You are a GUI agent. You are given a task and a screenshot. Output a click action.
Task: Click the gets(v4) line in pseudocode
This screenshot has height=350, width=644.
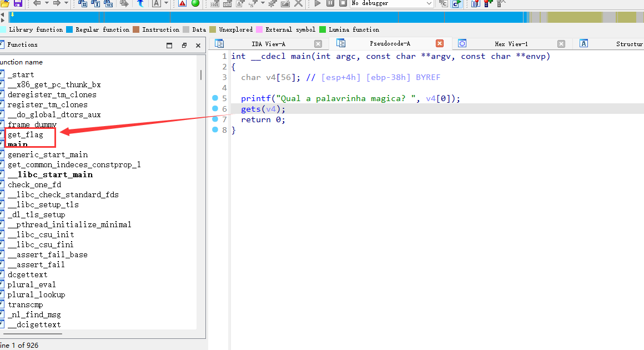pyautogui.click(x=263, y=109)
